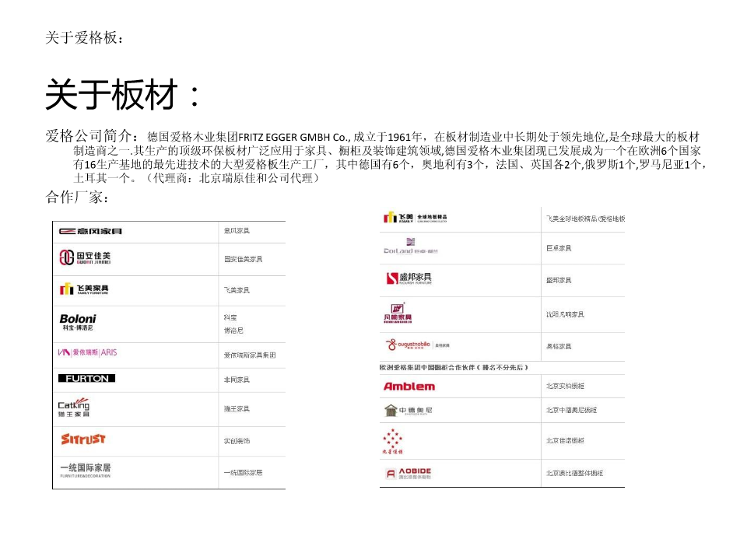Click the '北京中德奥尼橱柜' cell

coord(572,410)
